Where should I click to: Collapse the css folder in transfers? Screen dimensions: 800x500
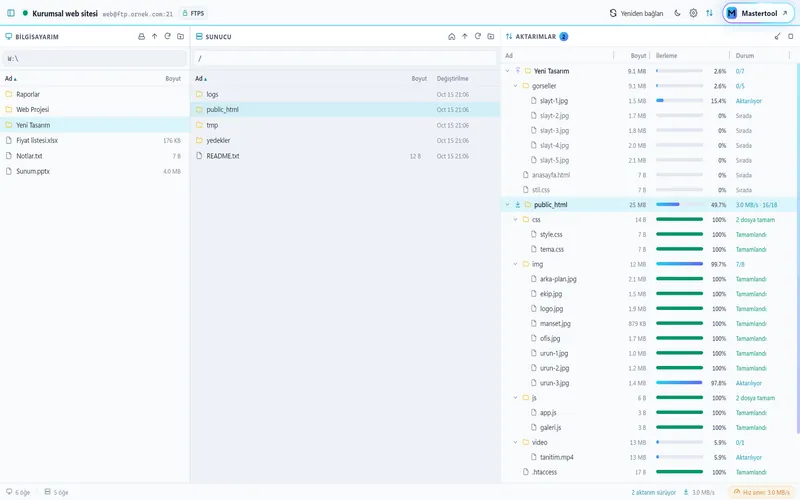coord(515,219)
